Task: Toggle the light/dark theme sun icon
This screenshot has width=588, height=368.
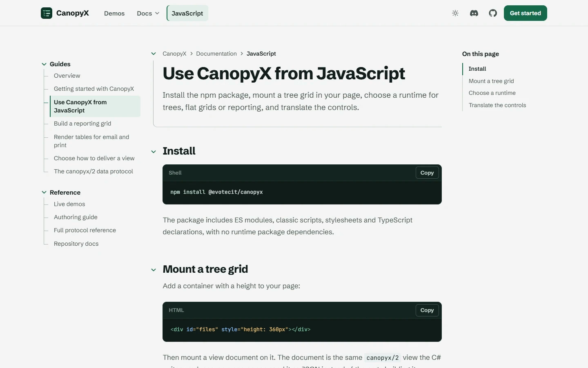Action: [455, 13]
